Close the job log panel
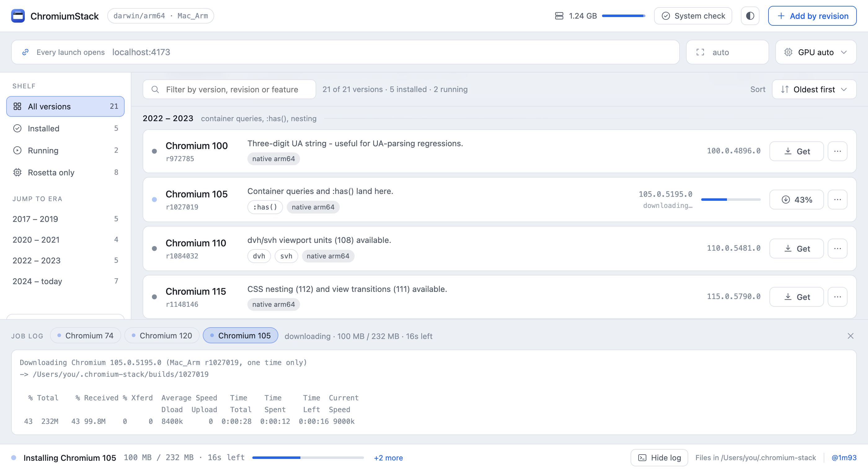 850,336
